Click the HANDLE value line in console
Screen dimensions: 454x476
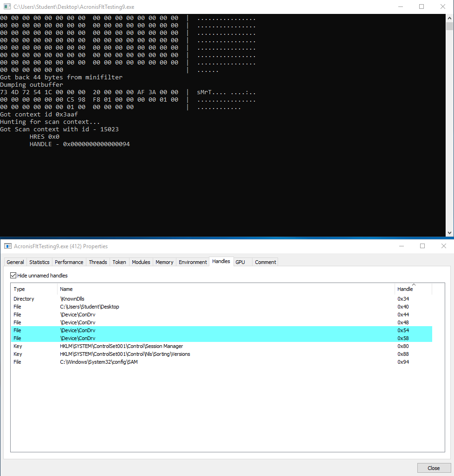pyautogui.click(x=79, y=144)
